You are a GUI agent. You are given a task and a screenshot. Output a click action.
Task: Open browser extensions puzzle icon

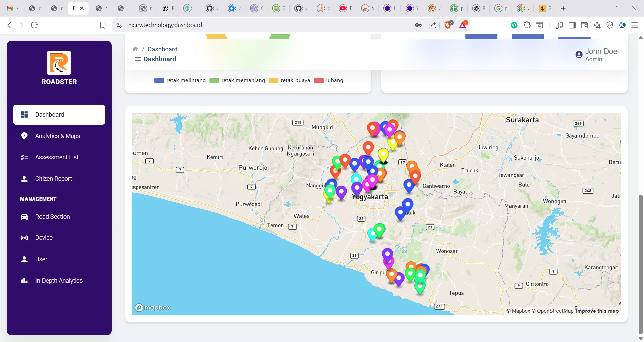coord(527,25)
